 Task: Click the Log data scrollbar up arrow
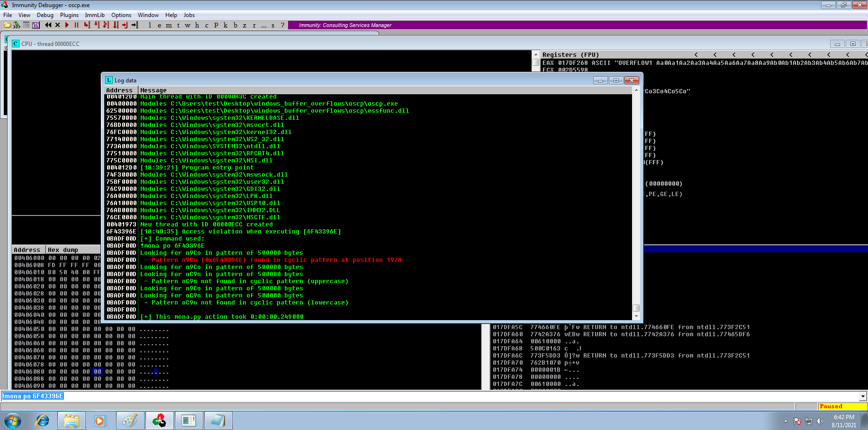[x=636, y=90]
